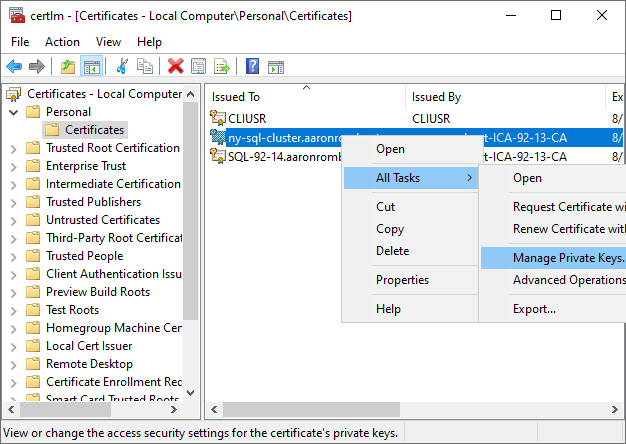This screenshot has width=626, height=444.
Task: Click the Back arrow toolbar icon
Action: (x=14, y=66)
